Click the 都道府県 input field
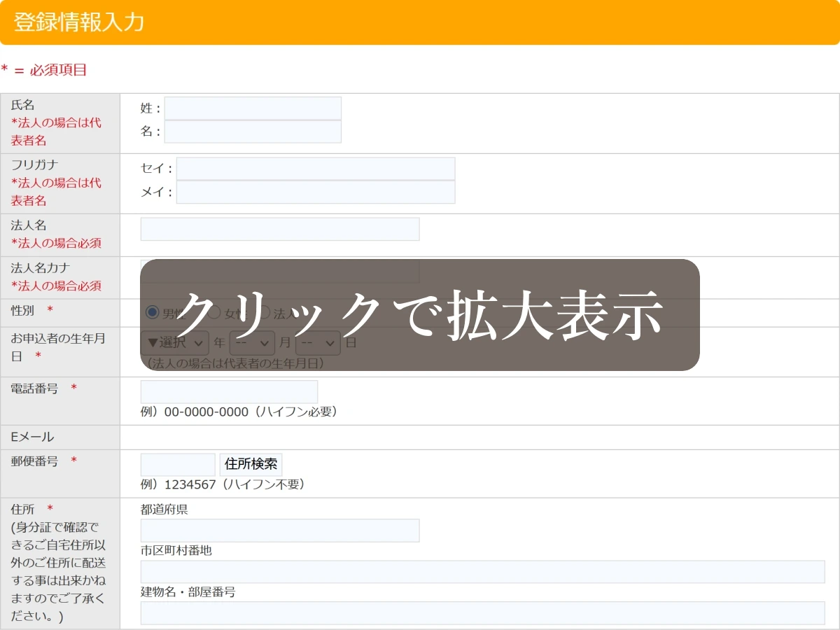The height and width of the screenshot is (630, 840). point(280,531)
